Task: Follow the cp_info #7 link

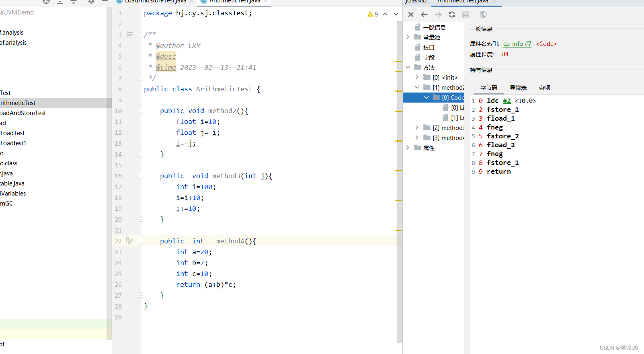Action: pos(517,43)
